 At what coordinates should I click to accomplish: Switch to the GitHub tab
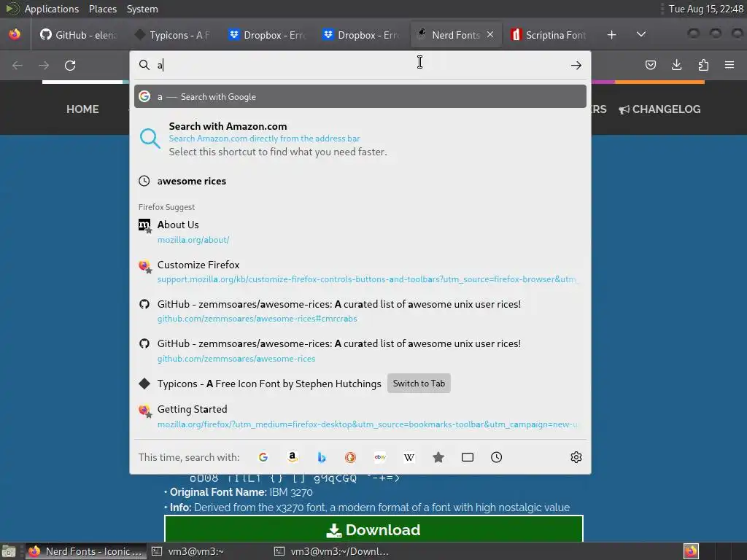tap(79, 35)
